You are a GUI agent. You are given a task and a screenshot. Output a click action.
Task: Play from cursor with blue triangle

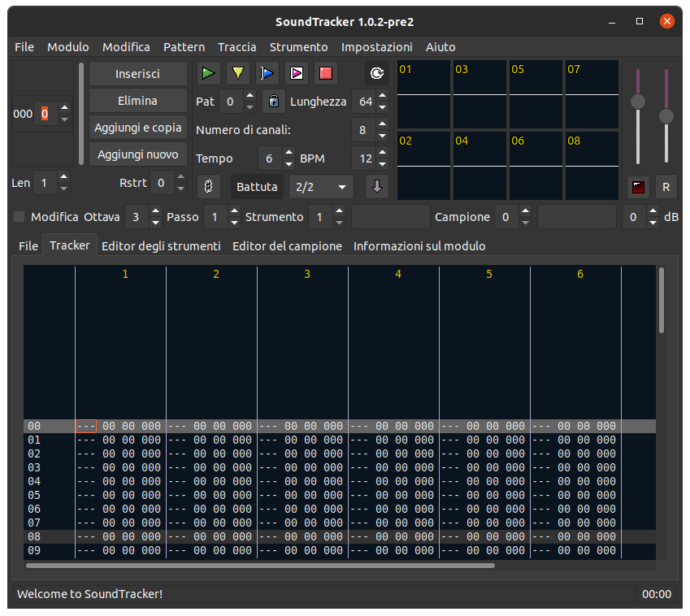(267, 73)
